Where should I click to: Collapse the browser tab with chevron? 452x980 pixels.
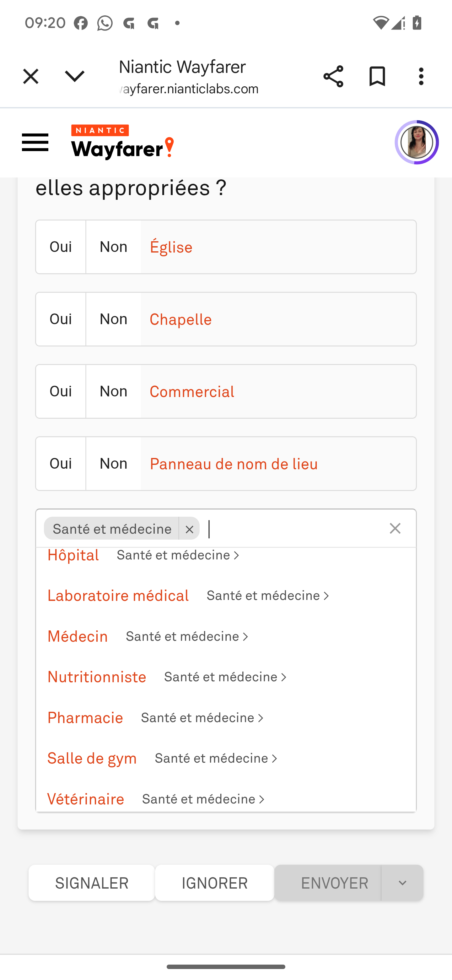point(74,76)
